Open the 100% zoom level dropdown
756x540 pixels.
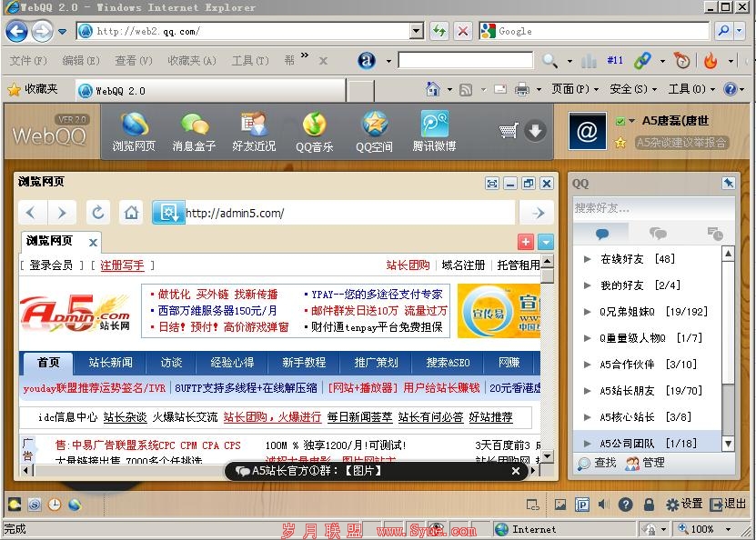click(x=728, y=529)
